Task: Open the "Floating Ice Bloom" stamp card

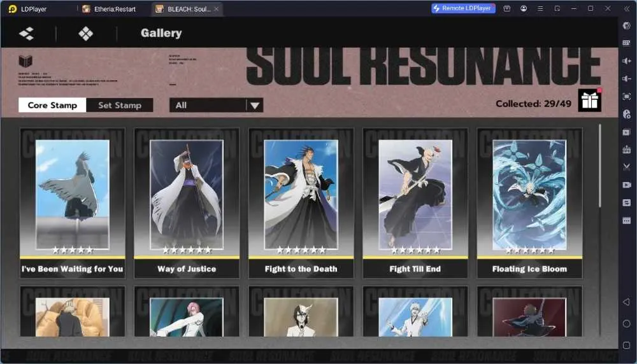Action: [x=529, y=203]
